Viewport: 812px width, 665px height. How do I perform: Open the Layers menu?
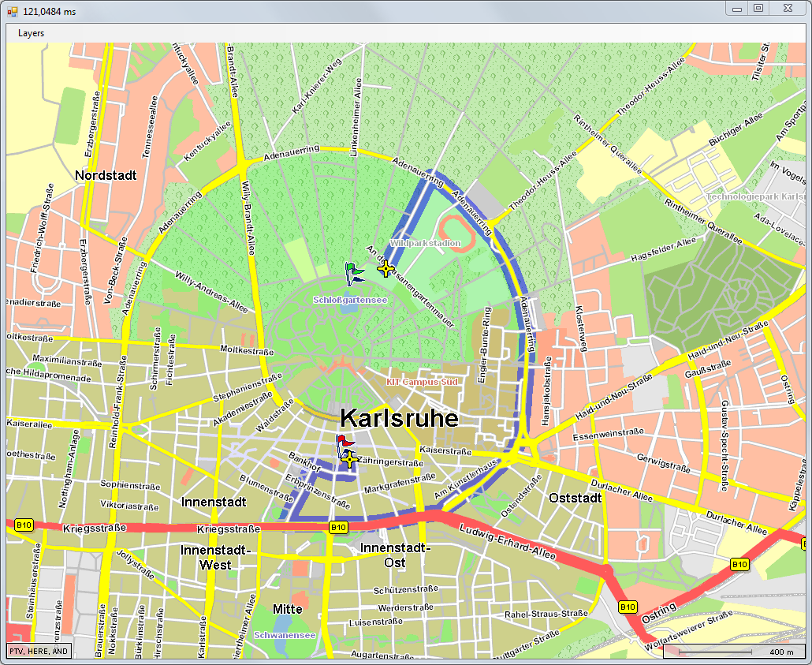(32, 33)
